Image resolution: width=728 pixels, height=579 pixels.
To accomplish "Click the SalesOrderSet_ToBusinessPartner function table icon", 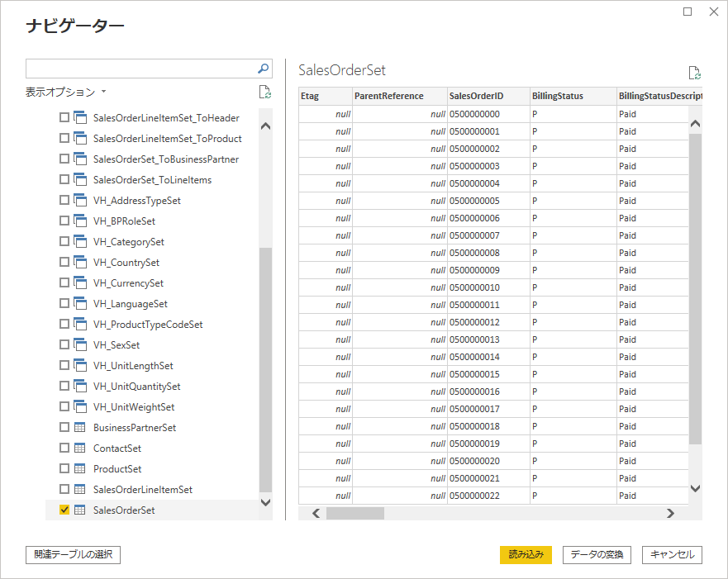I will pyautogui.click(x=80, y=159).
